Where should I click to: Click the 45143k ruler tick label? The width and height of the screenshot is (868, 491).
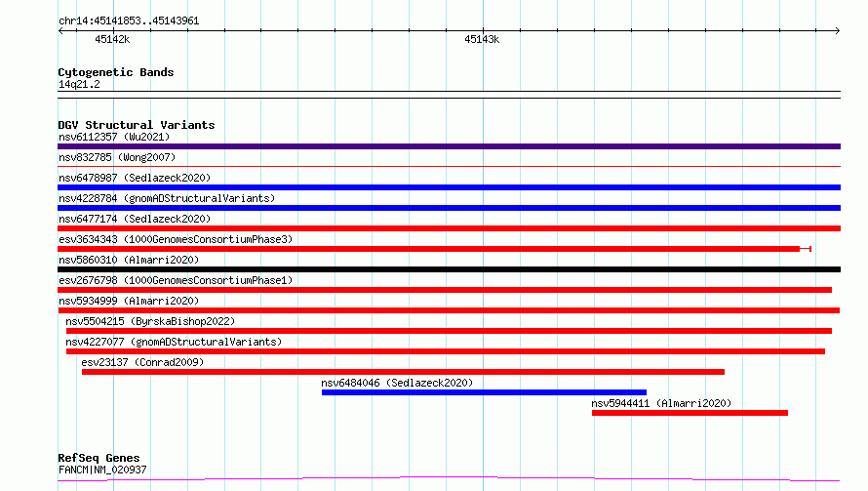(x=482, y=39)
